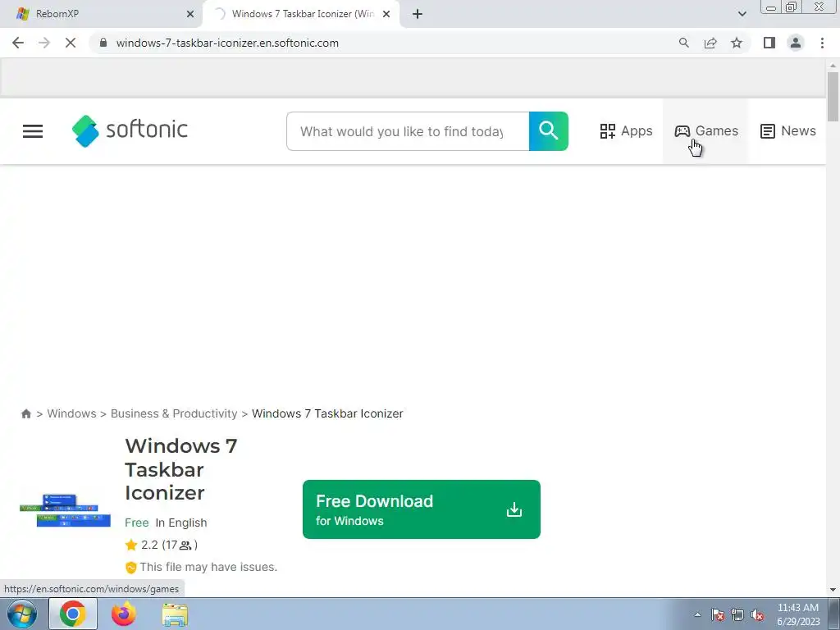The image size is (840, 630).
Task: Open the Chrome profile menu
Action: tap(796, 43)
